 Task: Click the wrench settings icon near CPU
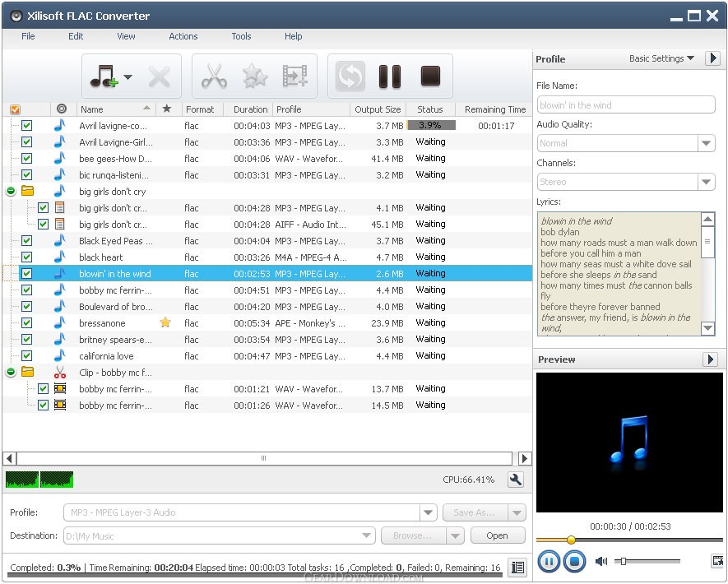[x=516, y=480]
